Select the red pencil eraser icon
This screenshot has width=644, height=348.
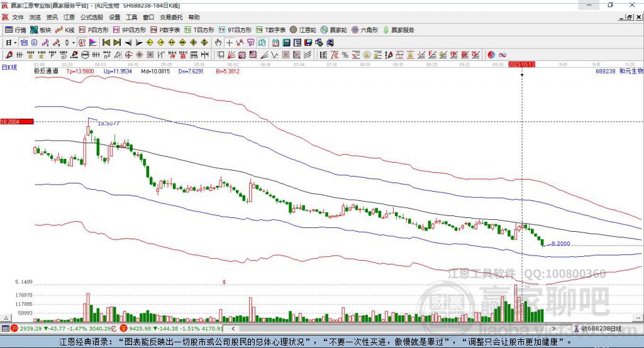tap(9, 55)
